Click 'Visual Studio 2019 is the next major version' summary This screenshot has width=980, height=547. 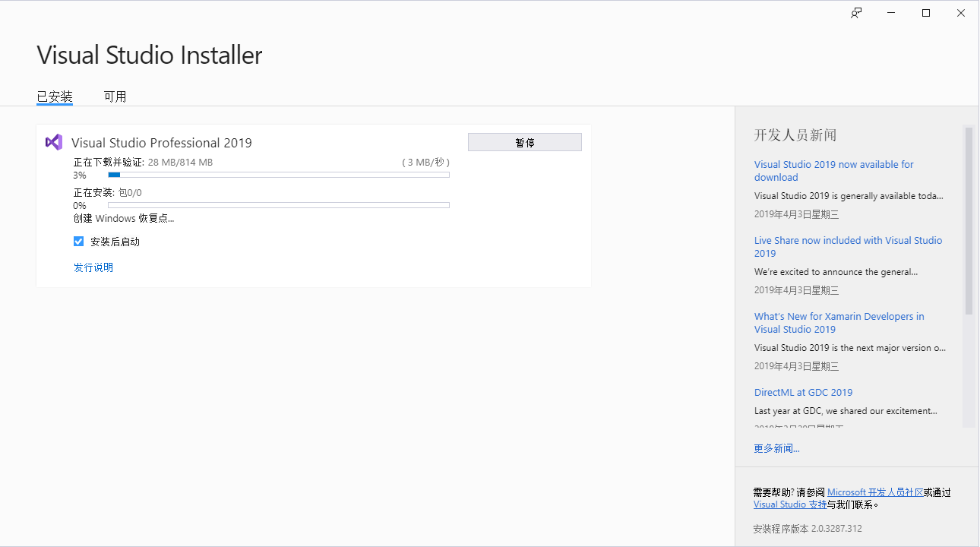click(x=850, y=348)
